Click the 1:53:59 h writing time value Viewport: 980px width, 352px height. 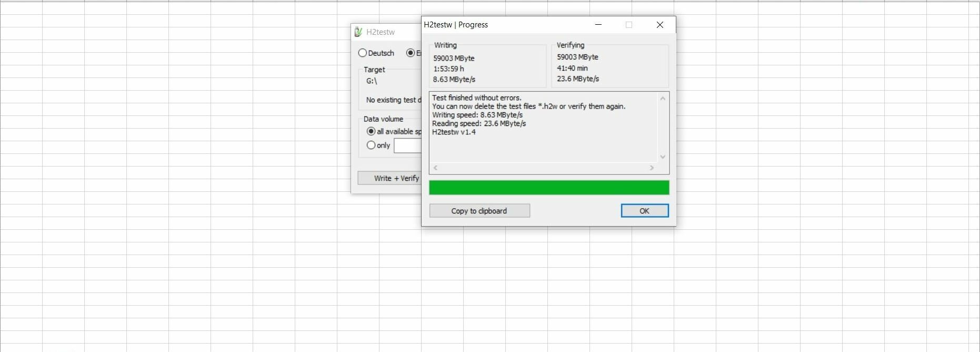(448, 69)
